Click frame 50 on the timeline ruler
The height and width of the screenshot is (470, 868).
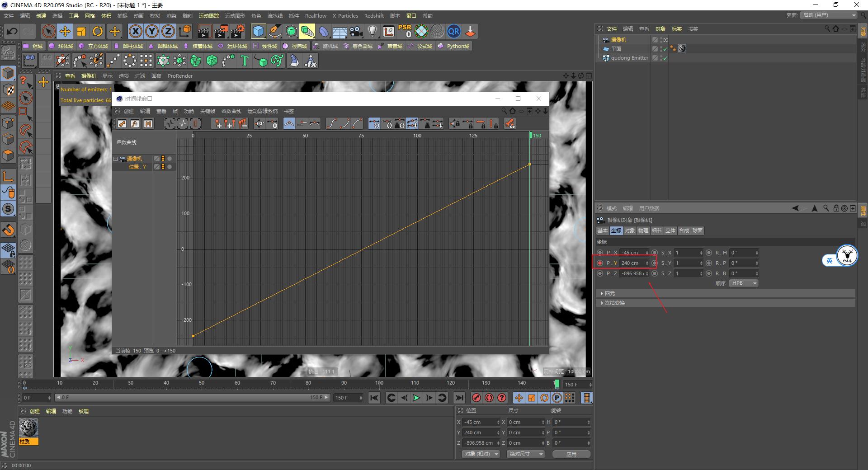201,383
